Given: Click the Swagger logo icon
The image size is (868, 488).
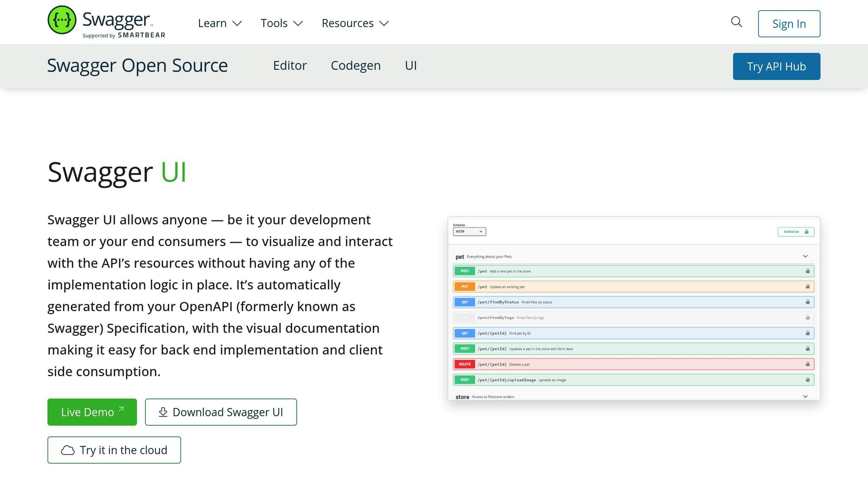Looking at the screenshot, I should tap(62, 20).
